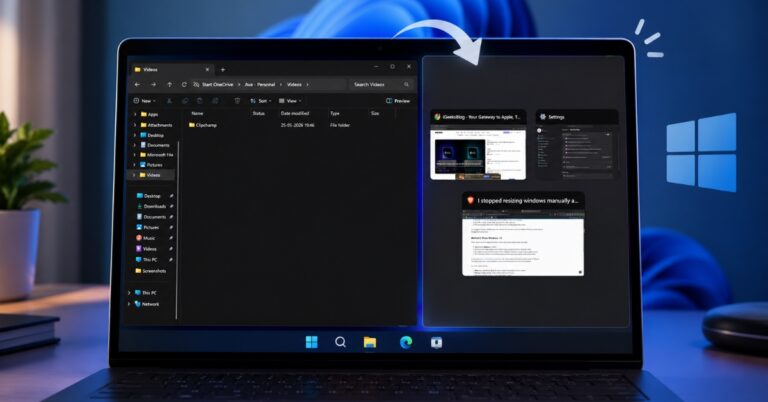The height and width of the screenshot is (402, 768).
Task: Go back with the File Explorer back arrow
Action: pos(137,85)
